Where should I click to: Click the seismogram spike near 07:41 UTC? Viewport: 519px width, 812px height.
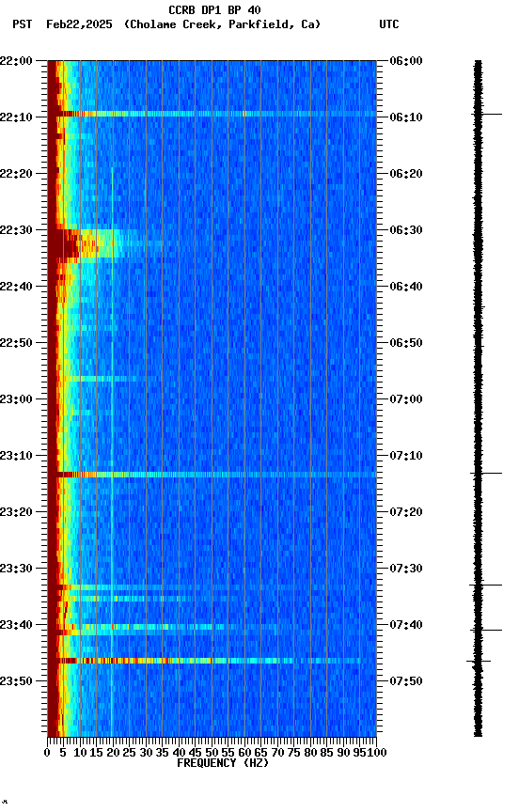486,631
